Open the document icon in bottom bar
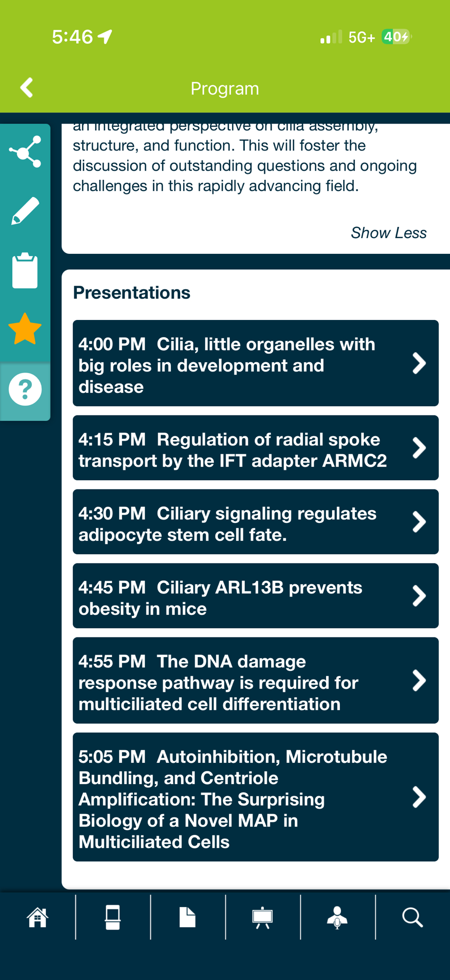Screen dimensions: 450x980 point(188,917)
